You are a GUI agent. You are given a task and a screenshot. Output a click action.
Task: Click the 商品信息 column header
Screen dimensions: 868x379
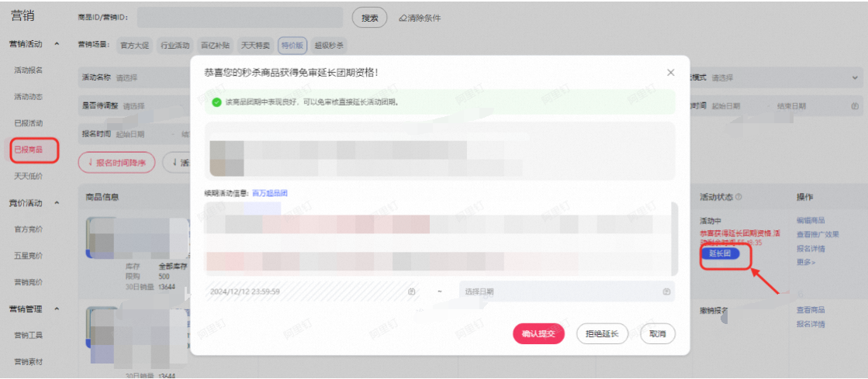[102, 197]
